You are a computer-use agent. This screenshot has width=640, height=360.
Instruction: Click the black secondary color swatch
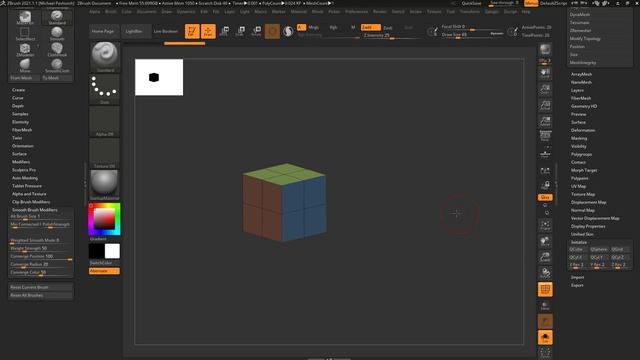click(x=97, y=251)
